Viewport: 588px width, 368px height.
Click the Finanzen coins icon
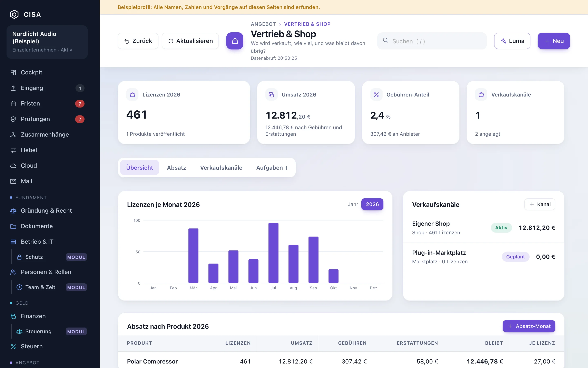click(x=13, y=316)
